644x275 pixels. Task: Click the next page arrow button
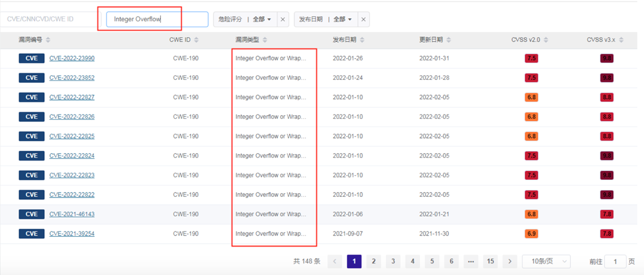point(510,262)
